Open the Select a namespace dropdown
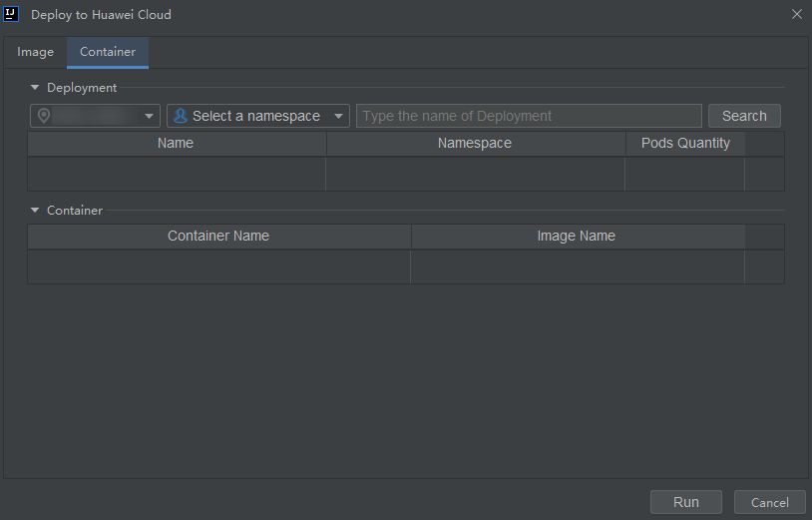 click(258, 116)
